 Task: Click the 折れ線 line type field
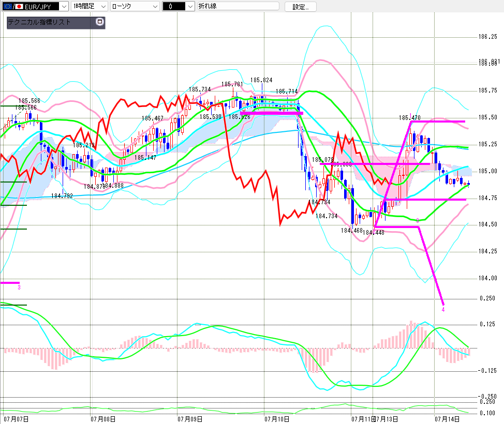click(x=238, y=6)
